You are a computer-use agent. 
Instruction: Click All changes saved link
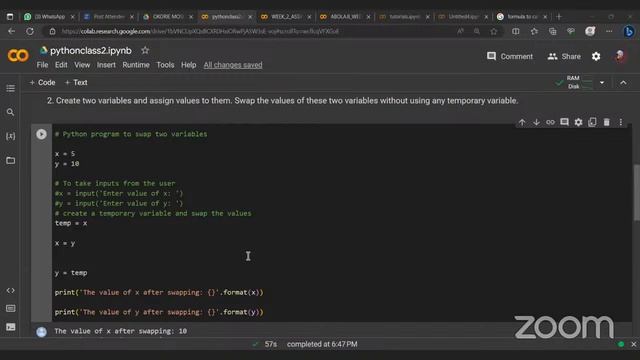coord(233,65)
